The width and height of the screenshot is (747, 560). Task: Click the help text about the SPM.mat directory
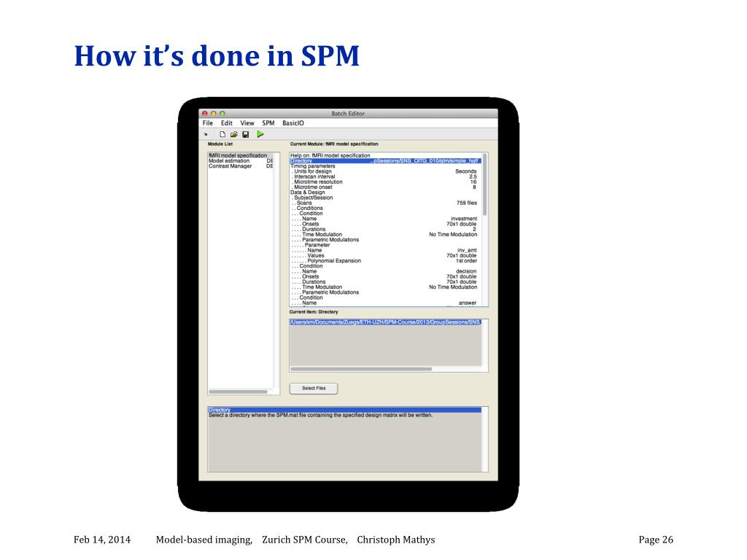[321, 415]
